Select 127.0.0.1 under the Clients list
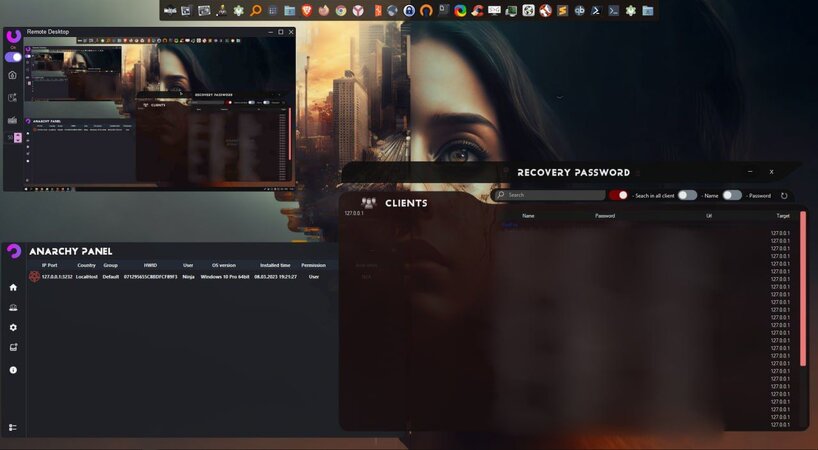This screenshot has width=818, height=450. [x=355, y=213]
